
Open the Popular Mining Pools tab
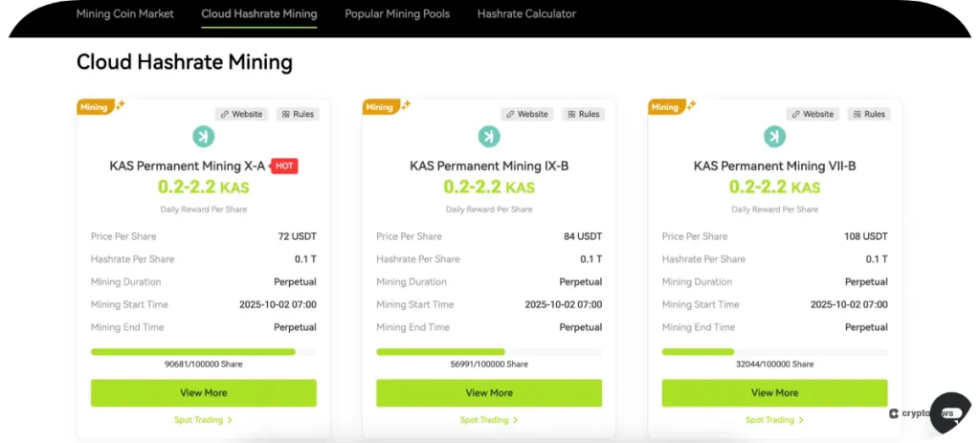[x=397, y=14]
